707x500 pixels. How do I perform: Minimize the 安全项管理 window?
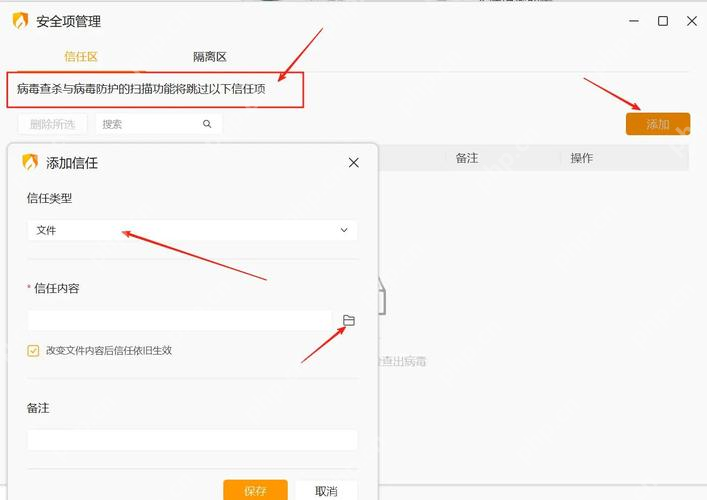tap(634, 21)
